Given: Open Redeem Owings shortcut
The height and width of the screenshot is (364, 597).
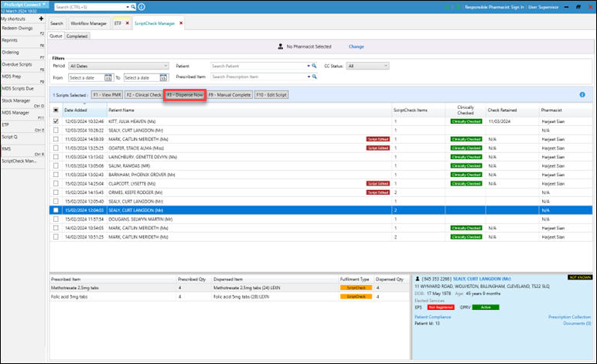Looking at the screenshot, I should pos(23,30).
